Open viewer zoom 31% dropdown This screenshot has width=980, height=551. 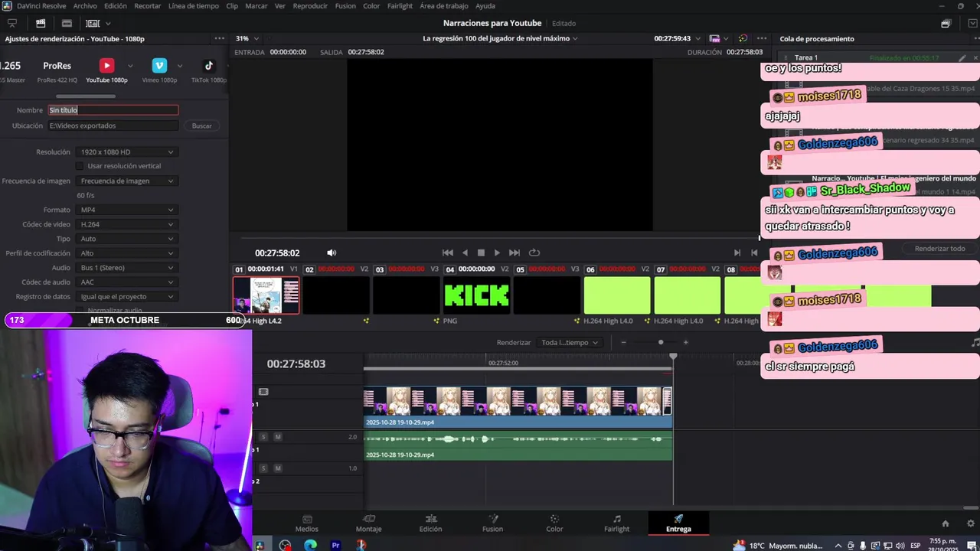pos(247,38)
